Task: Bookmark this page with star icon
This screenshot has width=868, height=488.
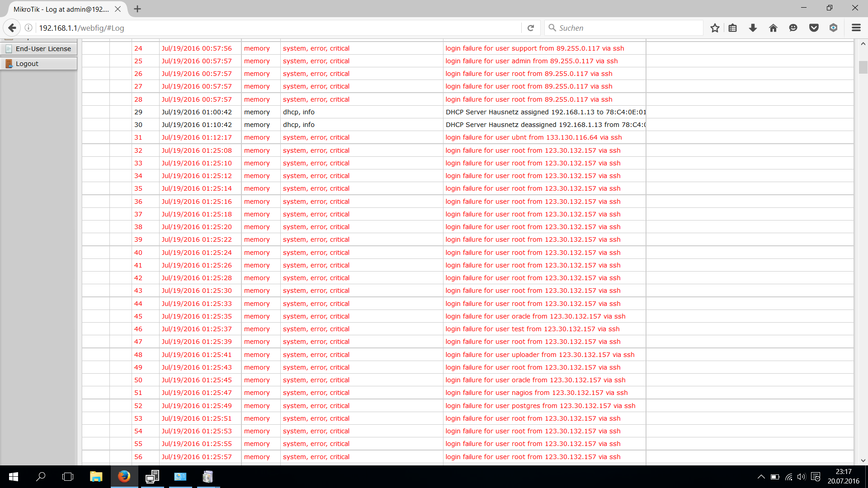Action: pos(715,28)
